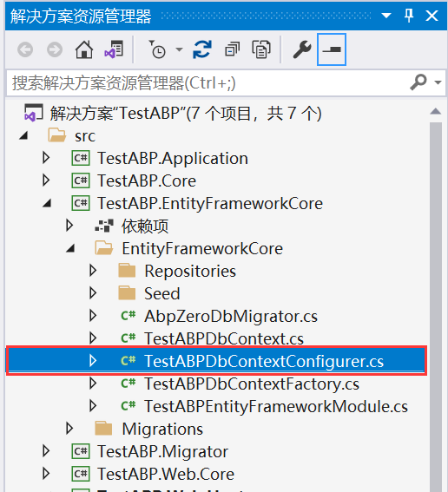Open the pending changes filter dropdown arrow
448x492 pixels.
click(x=179, y=49)
